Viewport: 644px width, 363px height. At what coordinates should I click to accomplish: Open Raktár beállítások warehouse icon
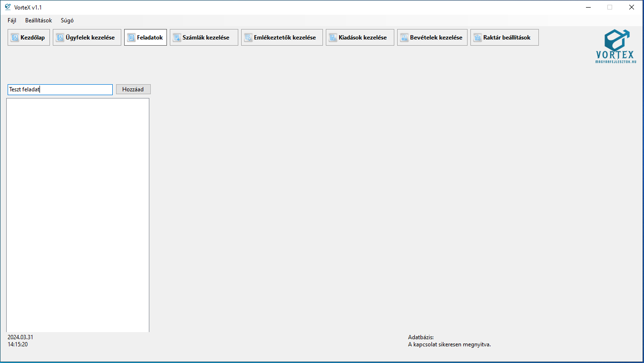point(478,38)
